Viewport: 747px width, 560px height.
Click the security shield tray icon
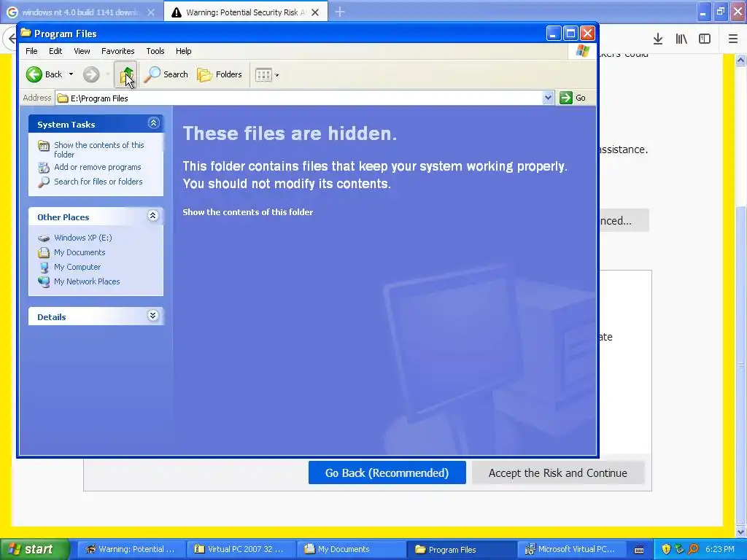[x=666, y=549]
